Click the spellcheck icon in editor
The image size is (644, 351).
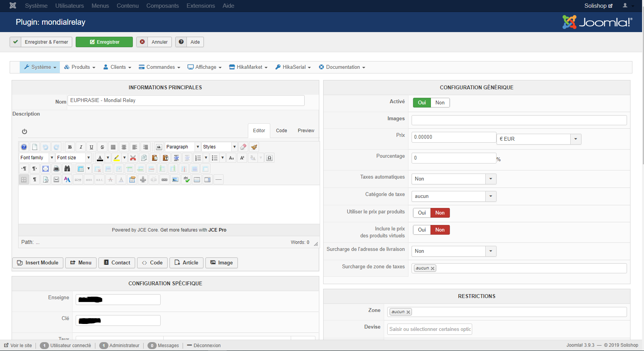[186, 179]
